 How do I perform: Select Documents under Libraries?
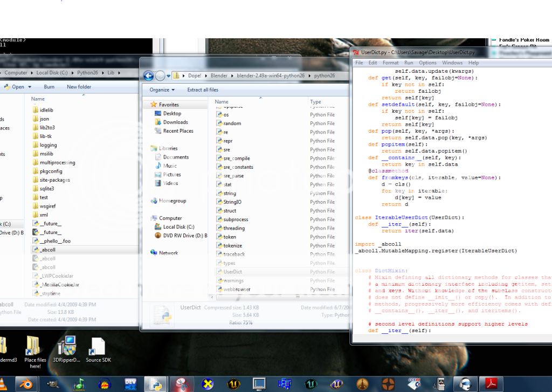(x=176, y=157)
